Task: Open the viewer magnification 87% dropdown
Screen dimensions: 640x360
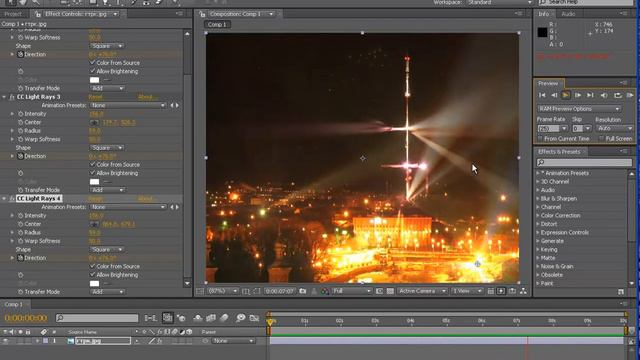Action: coord(223,291)
